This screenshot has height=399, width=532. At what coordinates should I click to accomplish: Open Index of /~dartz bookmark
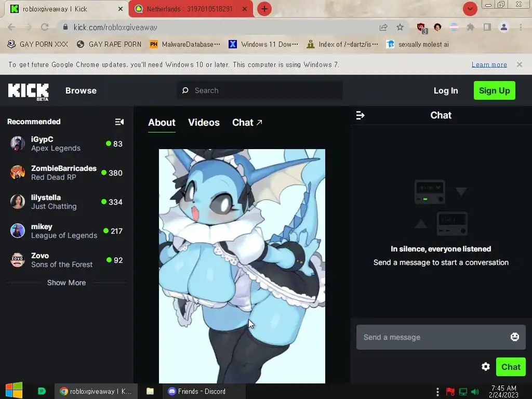pyautogui.click(x=343, y=44)
